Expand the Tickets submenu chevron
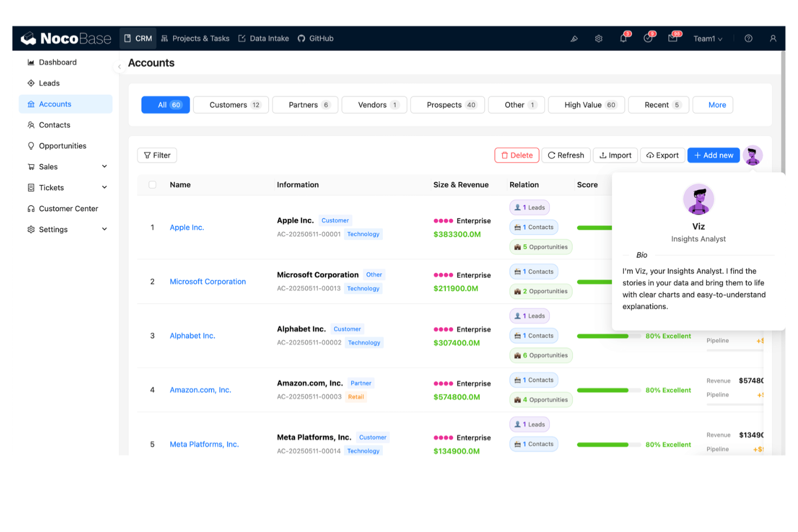Image resolution: width=798 pixels, height=532 pixels. 105,188
